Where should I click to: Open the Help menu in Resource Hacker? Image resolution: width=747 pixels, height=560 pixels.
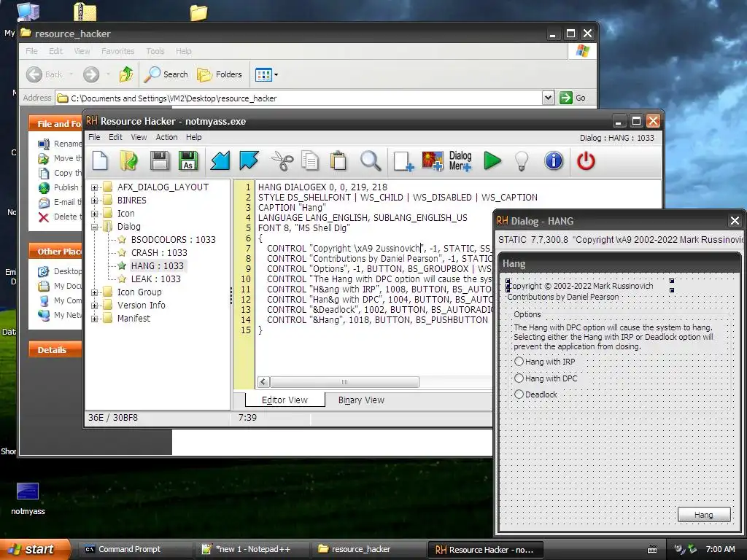coord(193,137)
